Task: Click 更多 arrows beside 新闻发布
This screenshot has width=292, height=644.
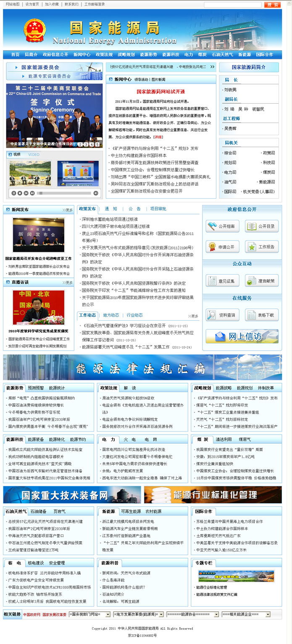Action: pos(67,210)
